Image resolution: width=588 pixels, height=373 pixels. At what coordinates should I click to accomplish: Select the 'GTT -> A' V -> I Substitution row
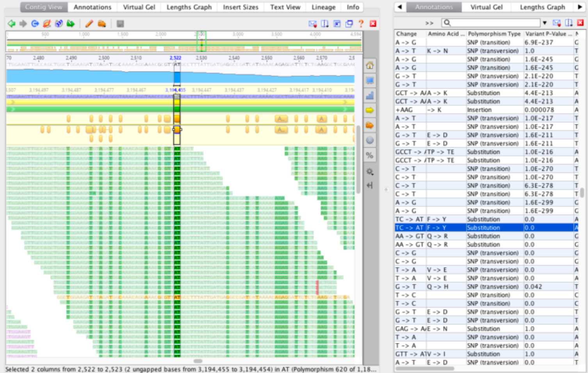tap(487, 354)
